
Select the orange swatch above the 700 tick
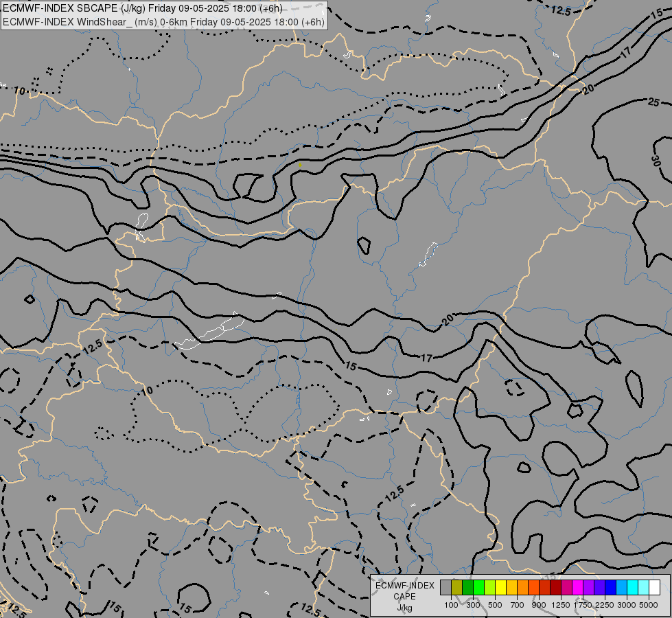pyautogui.click(x=522, y=588)
